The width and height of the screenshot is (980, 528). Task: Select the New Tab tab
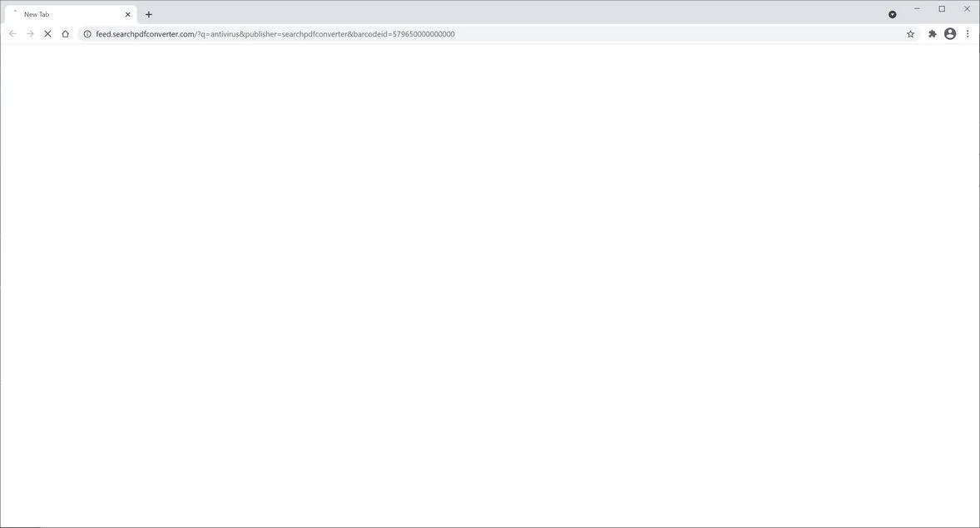tap(70, 14)
